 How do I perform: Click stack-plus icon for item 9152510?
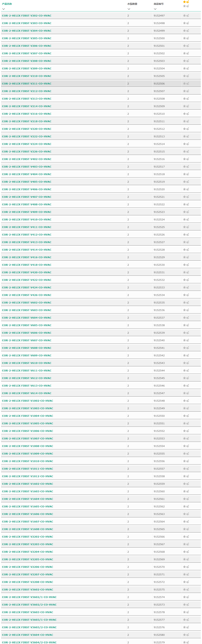click(x=188, y=114)
